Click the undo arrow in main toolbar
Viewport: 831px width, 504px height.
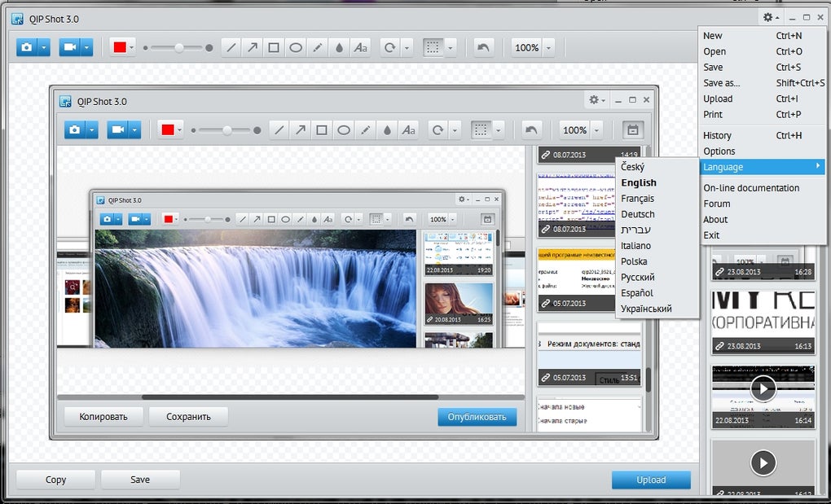coord(483,48)
